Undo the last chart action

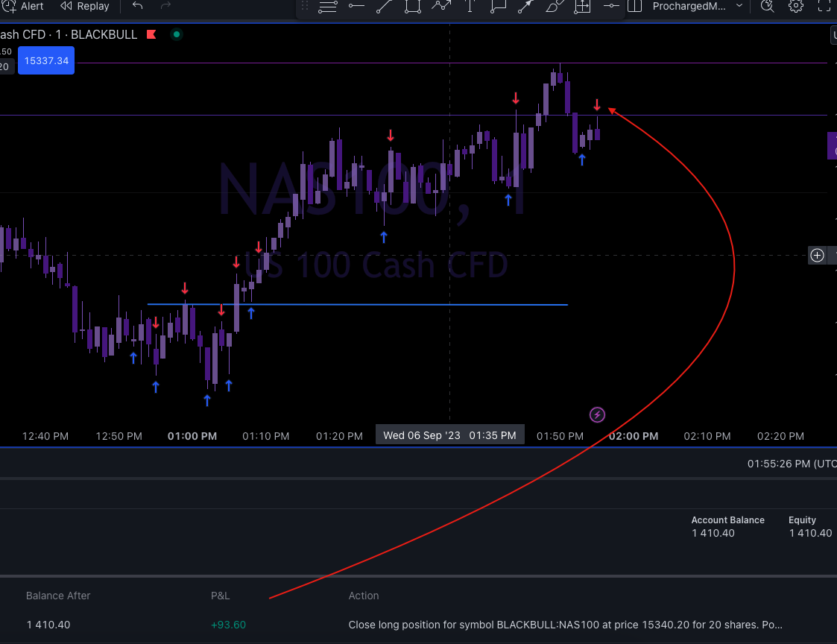click(138, 6)
